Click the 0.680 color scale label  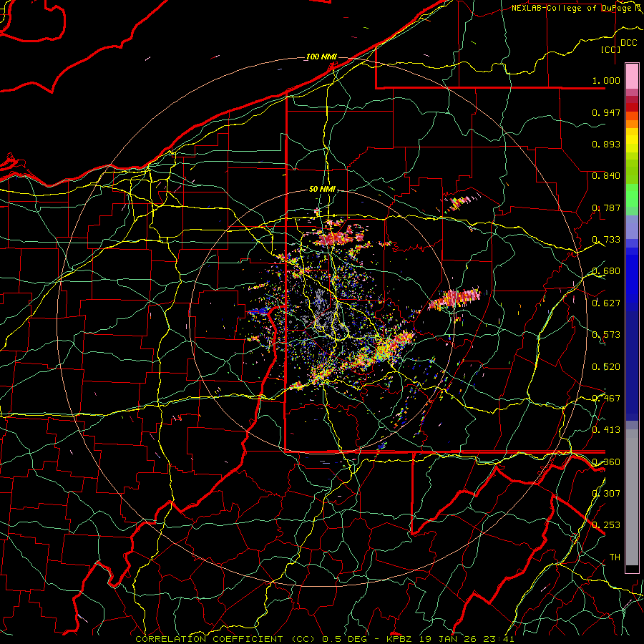pos(606,271)
